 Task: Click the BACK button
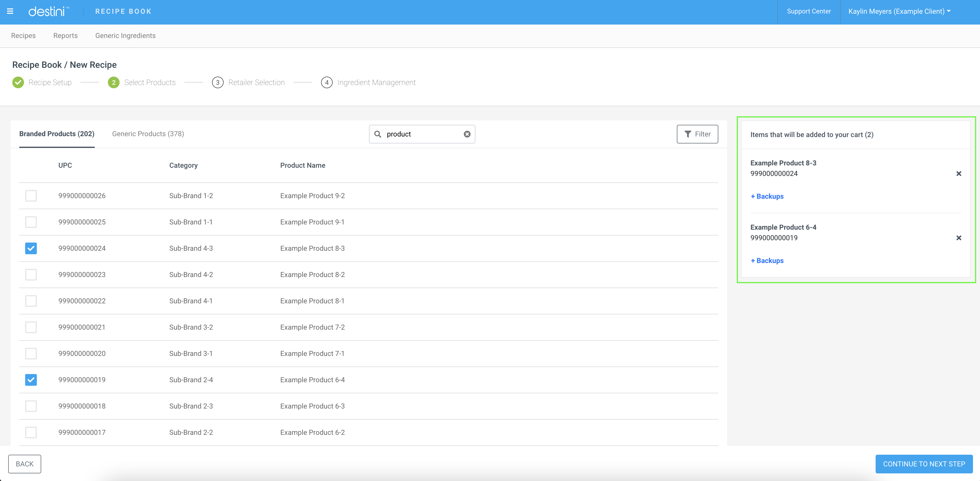(x=24, y=464)
